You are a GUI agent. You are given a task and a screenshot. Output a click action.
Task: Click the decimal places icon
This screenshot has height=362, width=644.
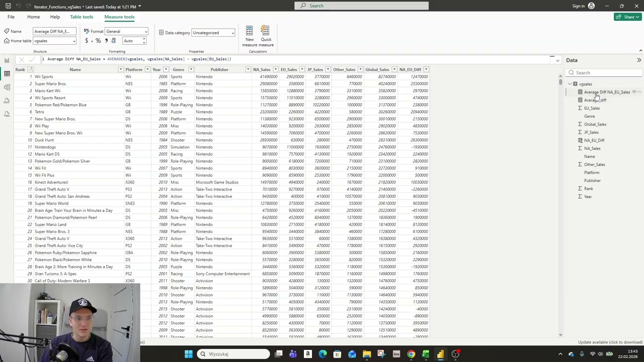[x=113, y=41]
